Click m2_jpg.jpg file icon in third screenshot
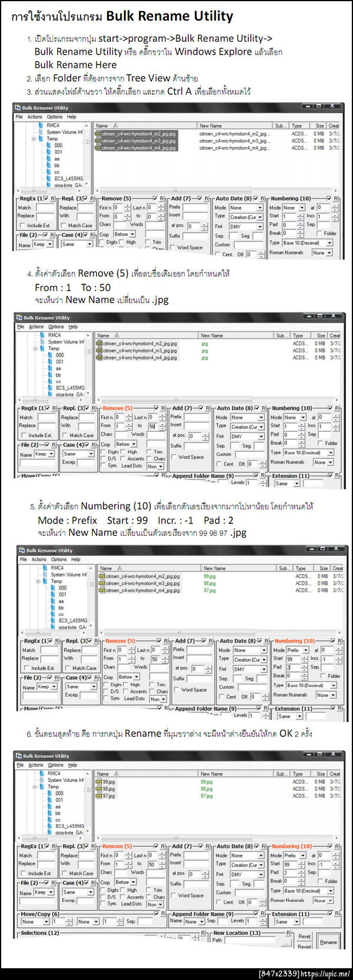 pyautogui.click(x=102, y=576)
